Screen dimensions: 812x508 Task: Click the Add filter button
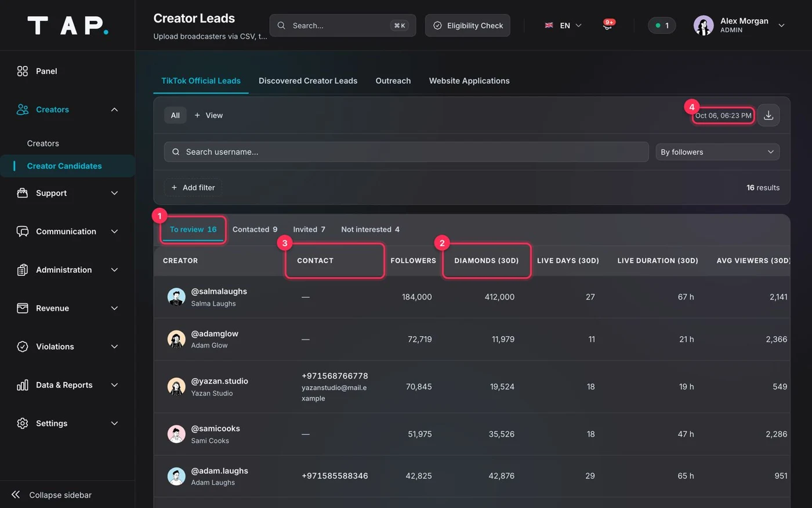coord(193,188)
